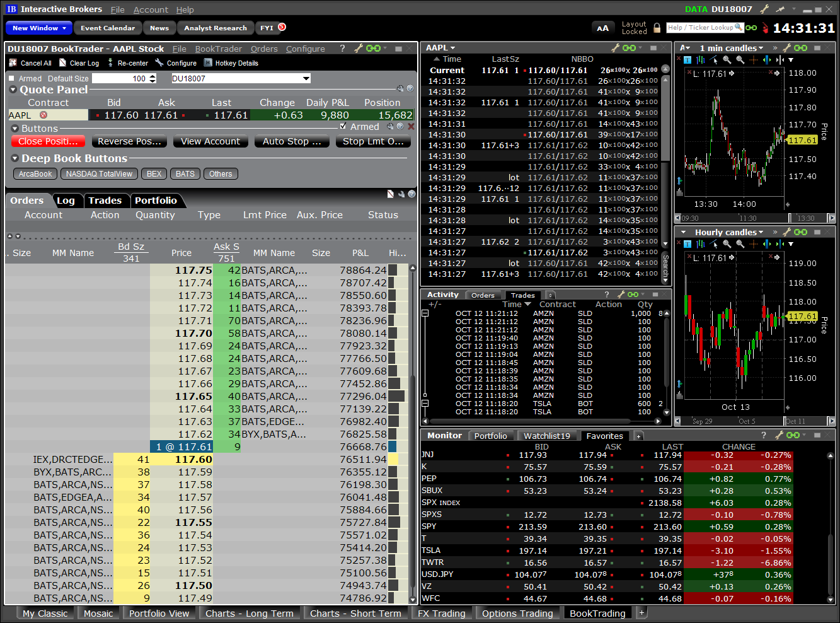Enable the Armed checkbox next to Default Size
Image resolution: width=840 pixels, height=623 pixels.
(x=11, y=78)
